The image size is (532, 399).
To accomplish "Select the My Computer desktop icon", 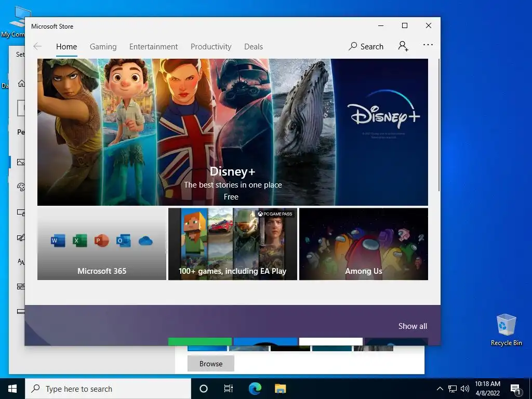I will tap(13, 22).
